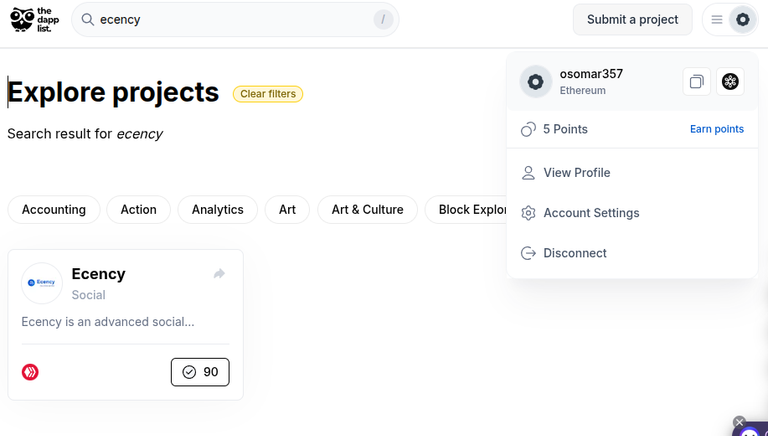Select the Art & Culture category chip
The width and height of the screenshot is (768, 436).
(367, 210)
